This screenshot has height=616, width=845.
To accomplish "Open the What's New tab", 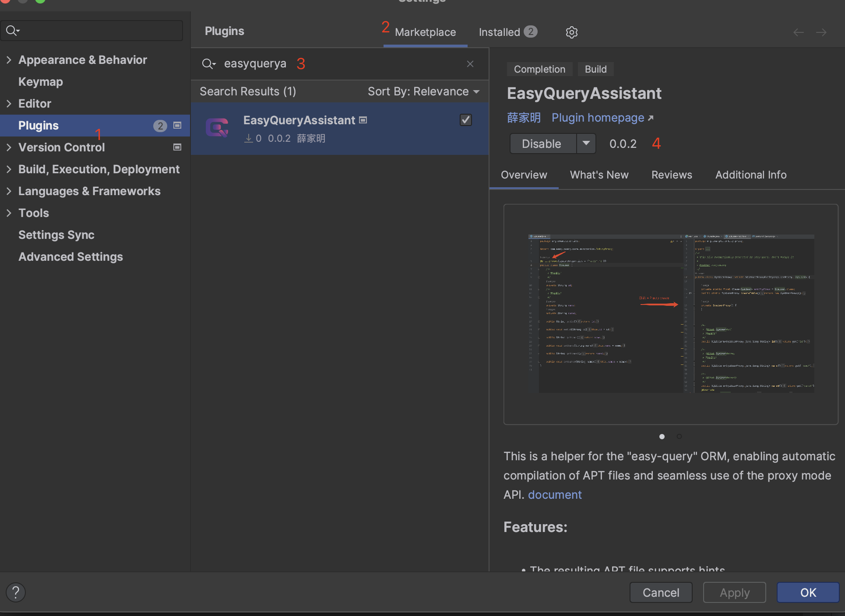I will coord(599,175).
